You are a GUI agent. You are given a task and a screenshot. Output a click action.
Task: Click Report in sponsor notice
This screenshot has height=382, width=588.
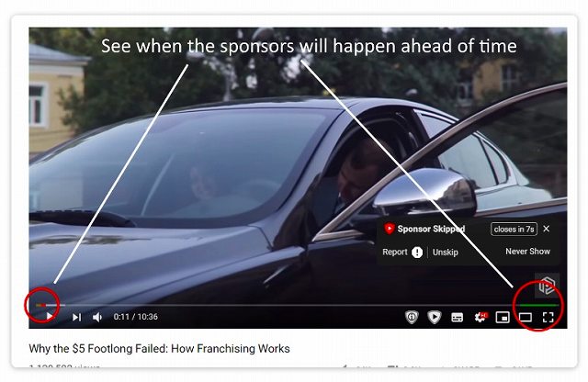coord(395,252)
